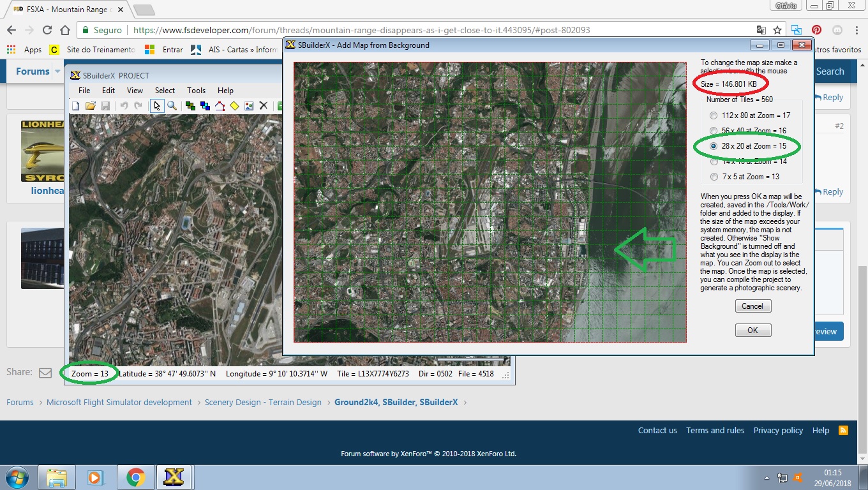Click the Help link in the page footer
This screenshot has width=868, height=490.
[x=821, y=431]
